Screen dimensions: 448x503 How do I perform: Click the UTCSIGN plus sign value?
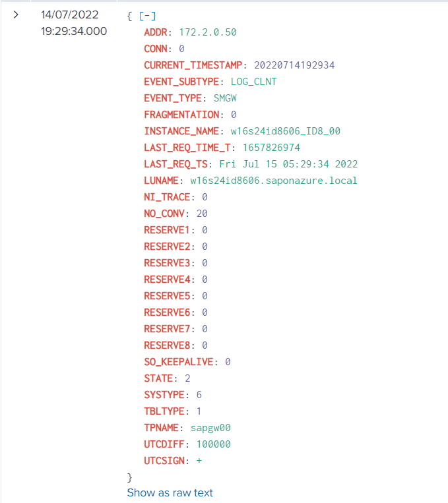coord(199,460)
